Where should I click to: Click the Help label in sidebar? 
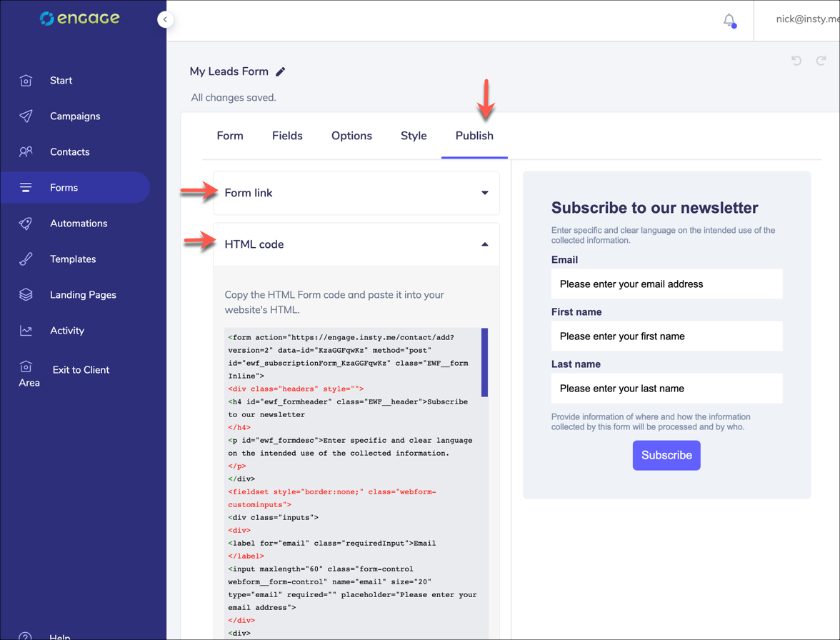59,637
